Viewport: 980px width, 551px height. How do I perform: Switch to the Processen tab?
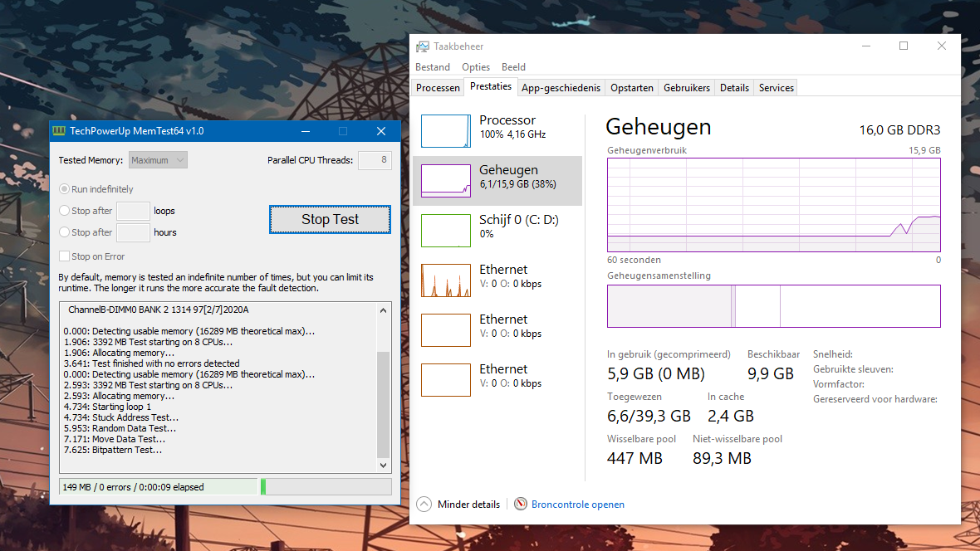click(x=438, y=87)
